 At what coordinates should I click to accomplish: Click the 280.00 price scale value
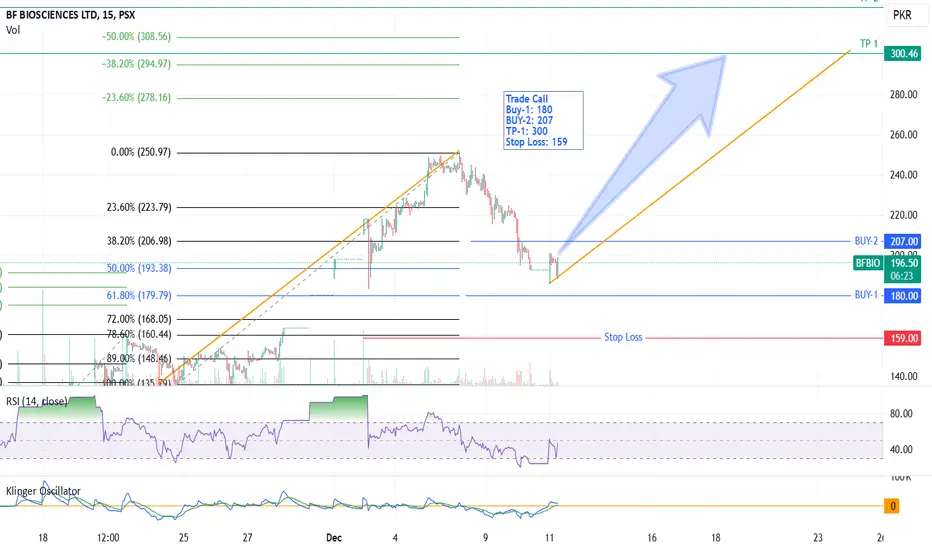(x=903, y=95)
